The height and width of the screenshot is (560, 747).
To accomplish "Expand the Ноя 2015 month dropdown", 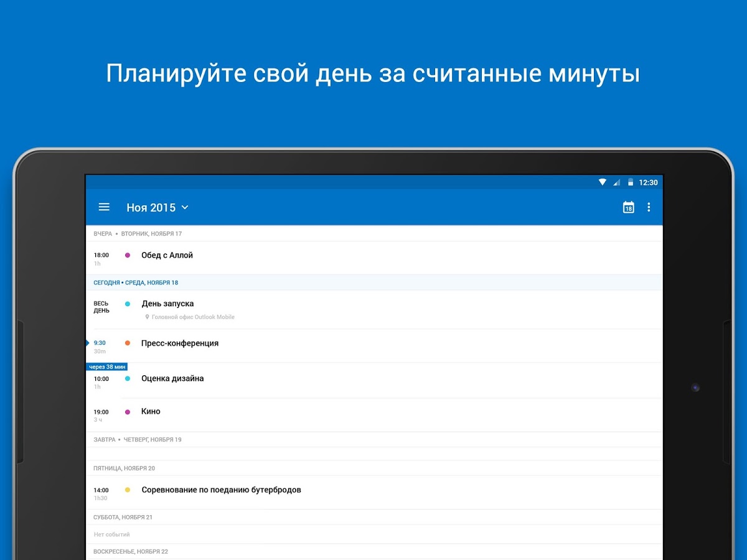I will [x=157, y=208].
